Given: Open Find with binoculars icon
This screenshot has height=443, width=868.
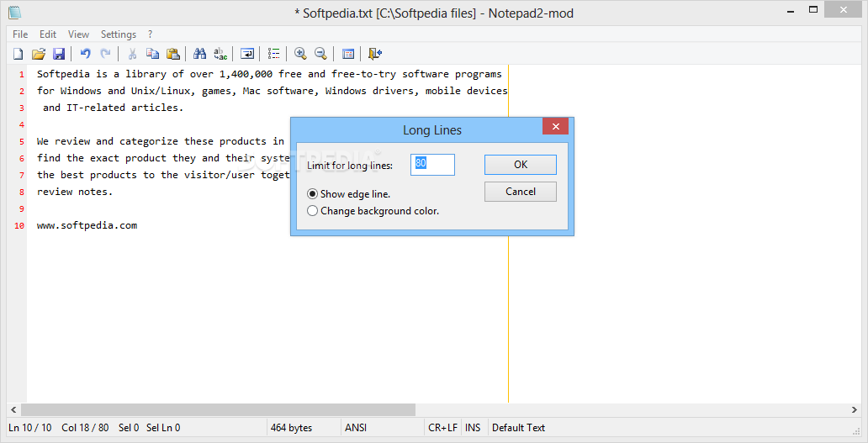Looking at the screenshot, I should point(200,54).
